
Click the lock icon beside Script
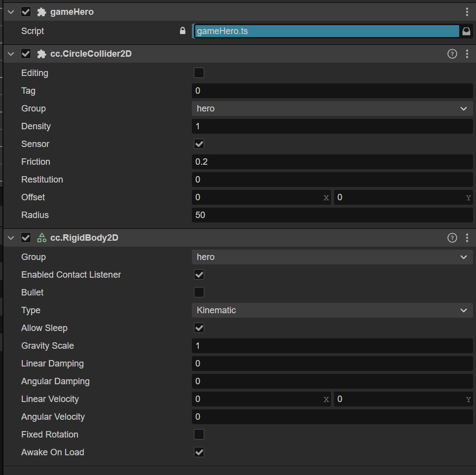click(183, 31)
